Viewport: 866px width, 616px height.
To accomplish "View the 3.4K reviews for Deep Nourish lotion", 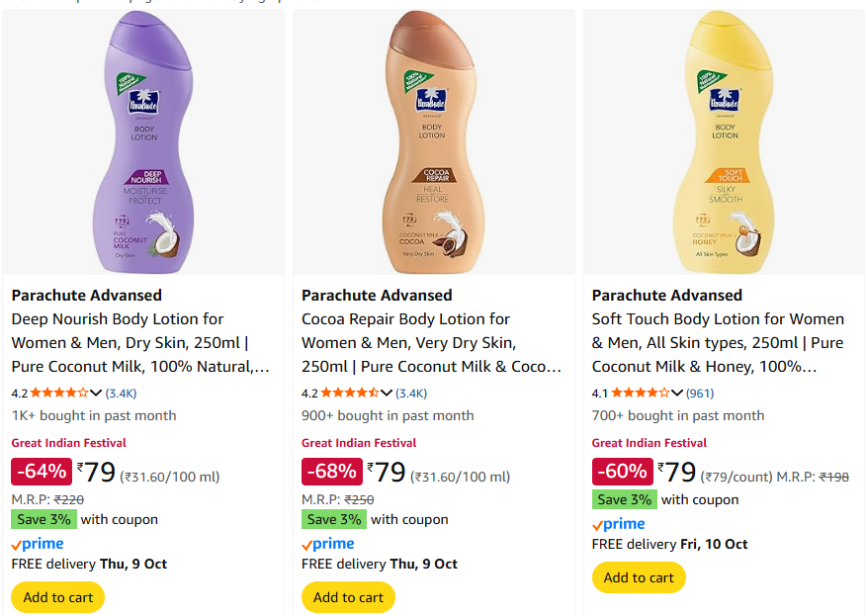I will pos(122,393).
